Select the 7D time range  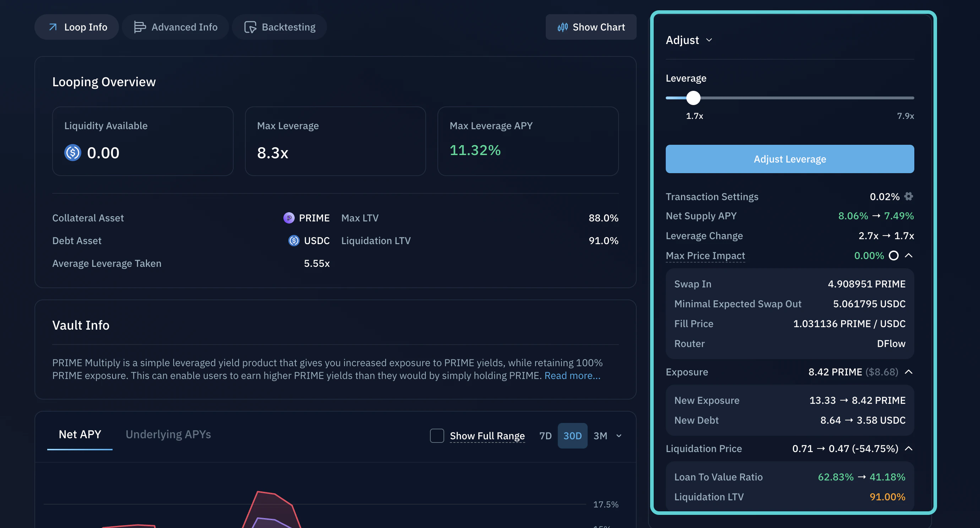(545, 436)
